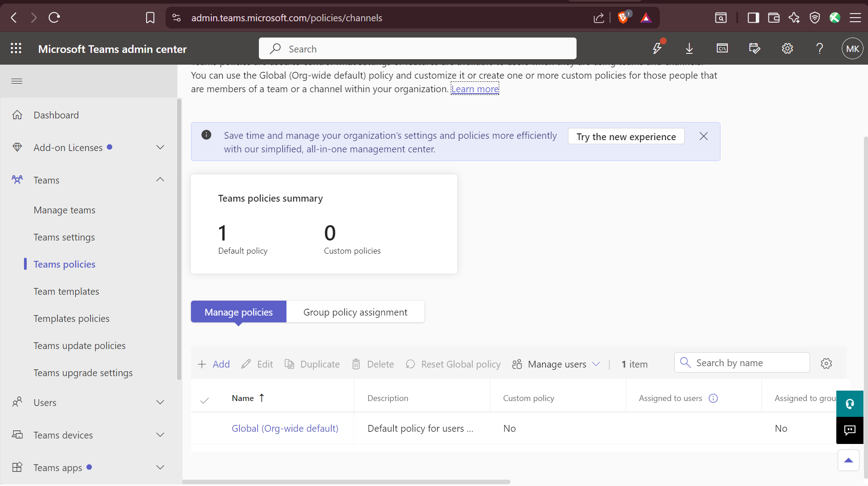This screenshot has width=868, height=486.
Task: Bookmark this page icon
Action: [x=150, y=18]
